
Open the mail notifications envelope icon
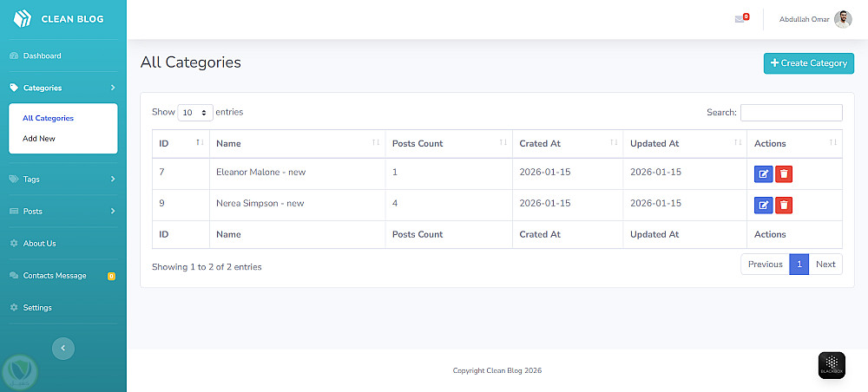[740, 19]
